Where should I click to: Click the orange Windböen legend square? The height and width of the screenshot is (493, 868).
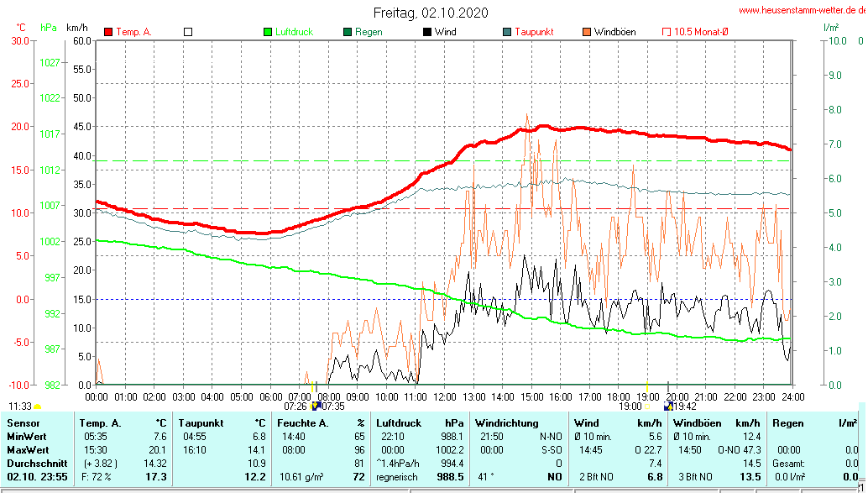coord(587,32)
